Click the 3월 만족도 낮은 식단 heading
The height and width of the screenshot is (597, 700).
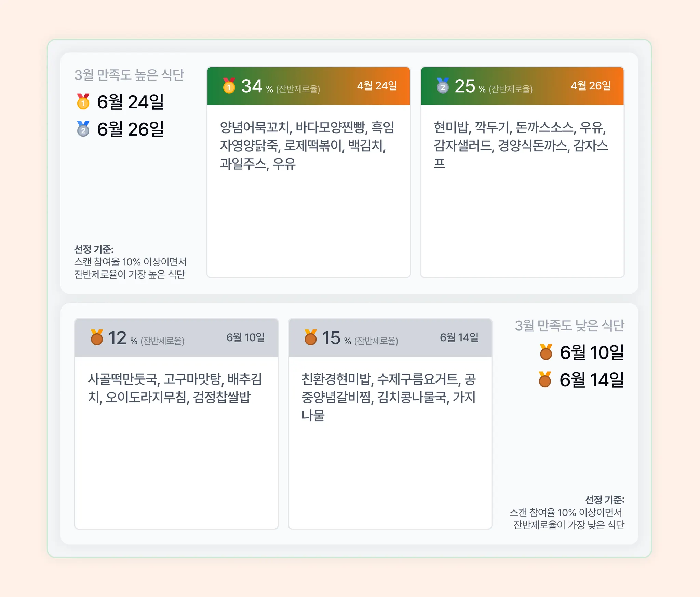[x=569, y=325]
